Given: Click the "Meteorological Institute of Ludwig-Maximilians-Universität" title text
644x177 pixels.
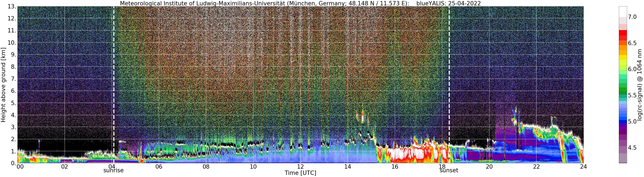Looking at the screenshot, I should [203, 3].
